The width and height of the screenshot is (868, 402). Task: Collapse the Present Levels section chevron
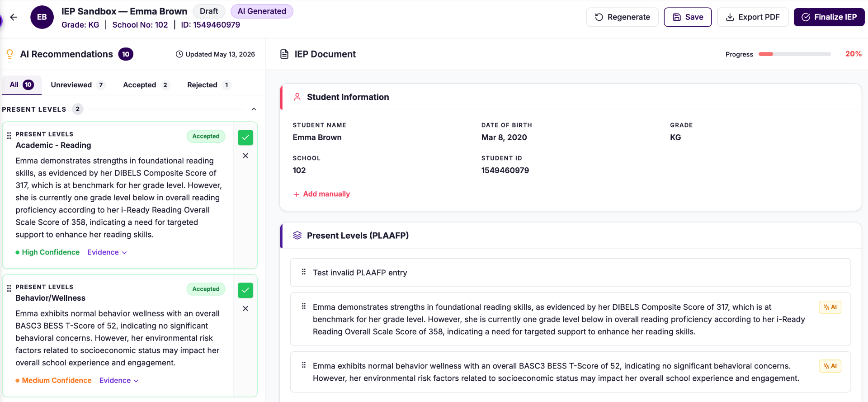[254, 109]
